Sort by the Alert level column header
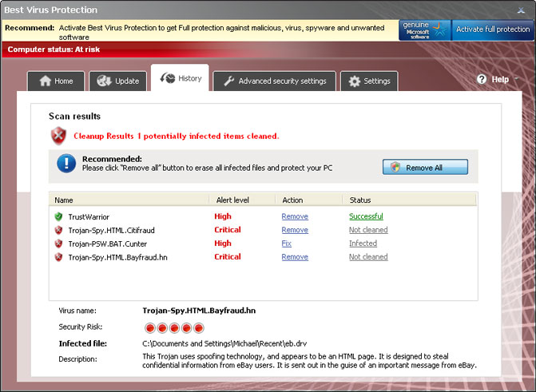This screenshot has height=392, width=536. [x=242, y=200]
